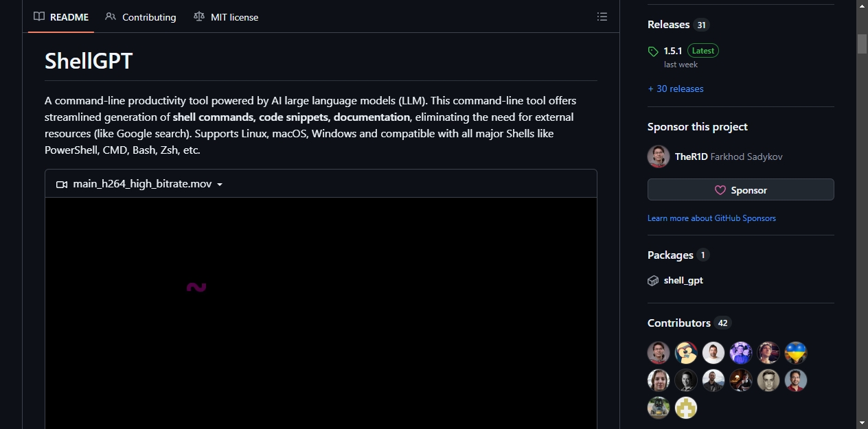Open the Releases section heading
This screenshot has height=429, width=868.
(668, 25)
